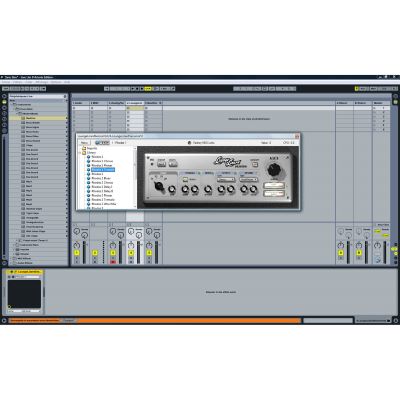Select the highlighted Rhodes 1 Tremolo preset
This screenshot has width=400, height=400.
[x=103, y=170]
